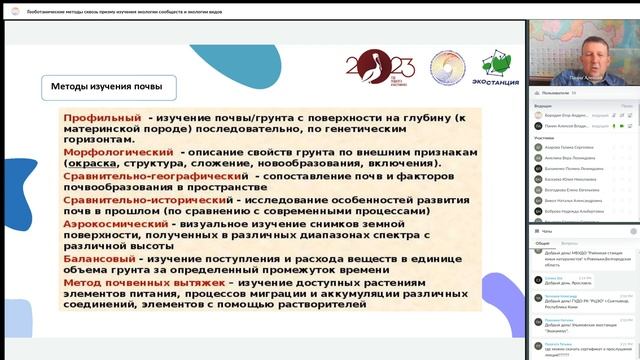This screenshot has height=360, width=640.
Task: Click the red word Морфологический on slide
Action: (x=118, y=152)
